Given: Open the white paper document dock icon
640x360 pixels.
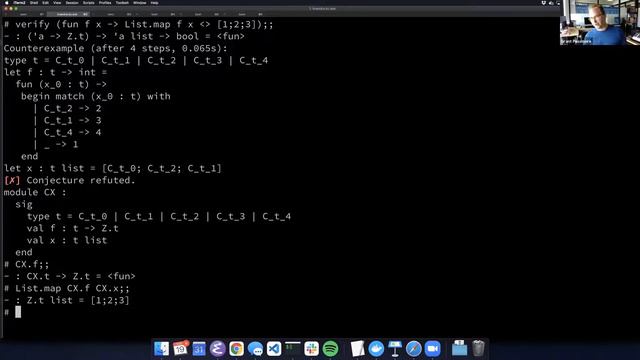Looking at the screenshot, I should point(357,349).
